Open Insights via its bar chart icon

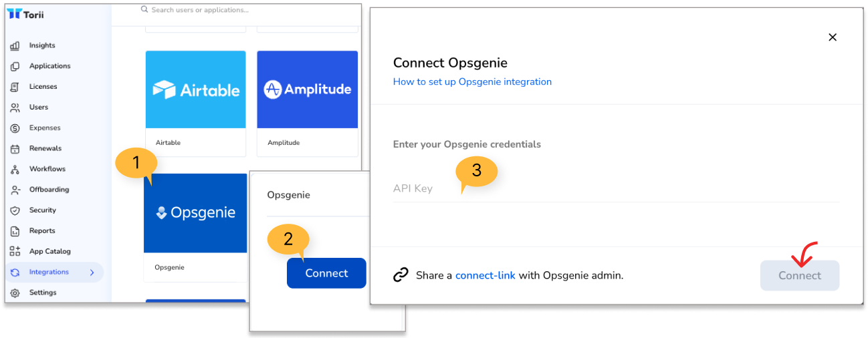point(15,45)
